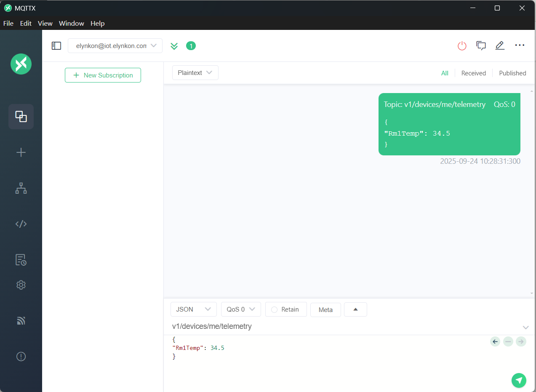Create a new connection with the sidebar plus icon
This screenshot has height=392, width=536.
pyautogui.click(x=21, y=152)
